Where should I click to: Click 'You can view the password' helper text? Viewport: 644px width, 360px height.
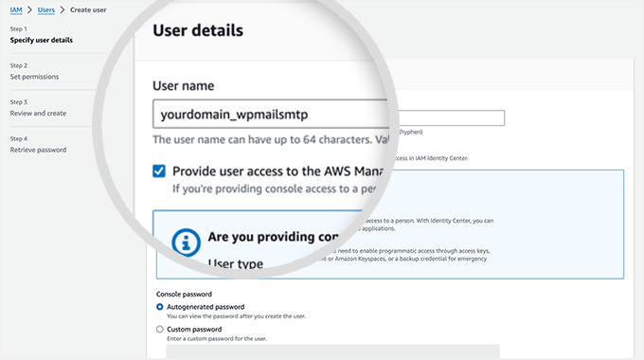(x=236, y=316)
